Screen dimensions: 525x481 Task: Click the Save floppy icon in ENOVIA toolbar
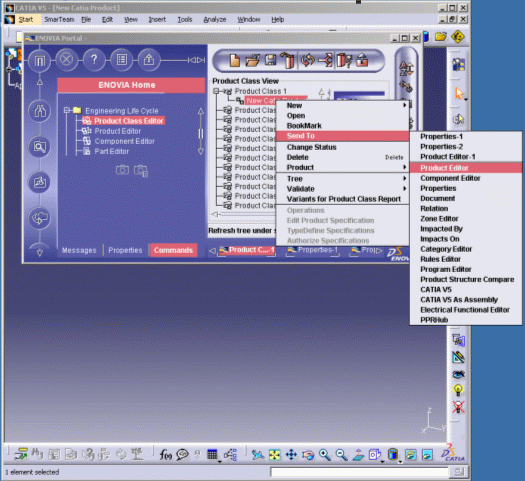point(270,61)
